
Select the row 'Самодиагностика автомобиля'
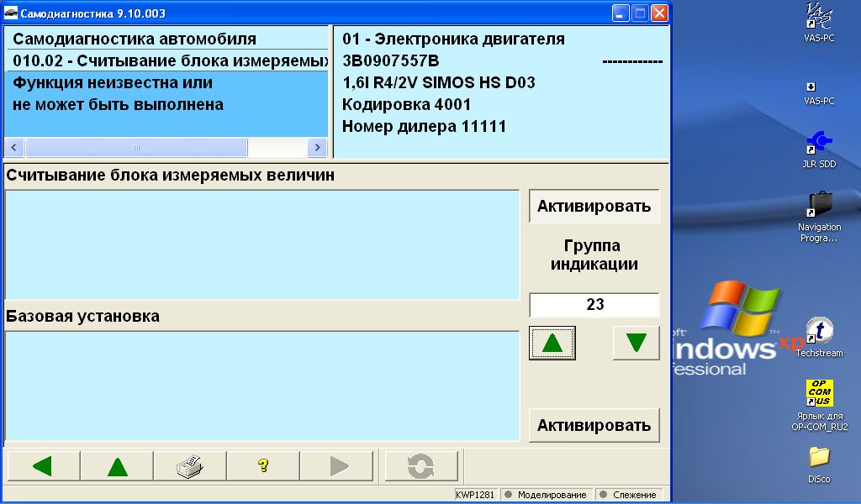tap(166, 39)
